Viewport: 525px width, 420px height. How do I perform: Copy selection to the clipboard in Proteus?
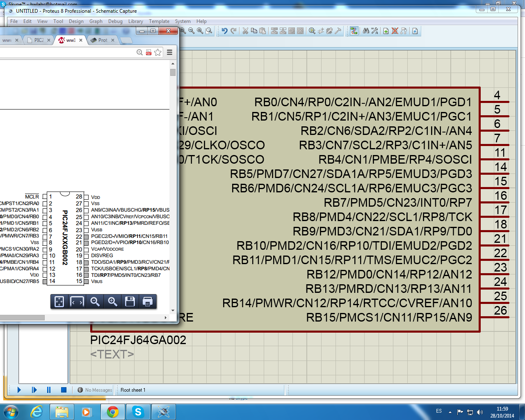coord(254,31)
